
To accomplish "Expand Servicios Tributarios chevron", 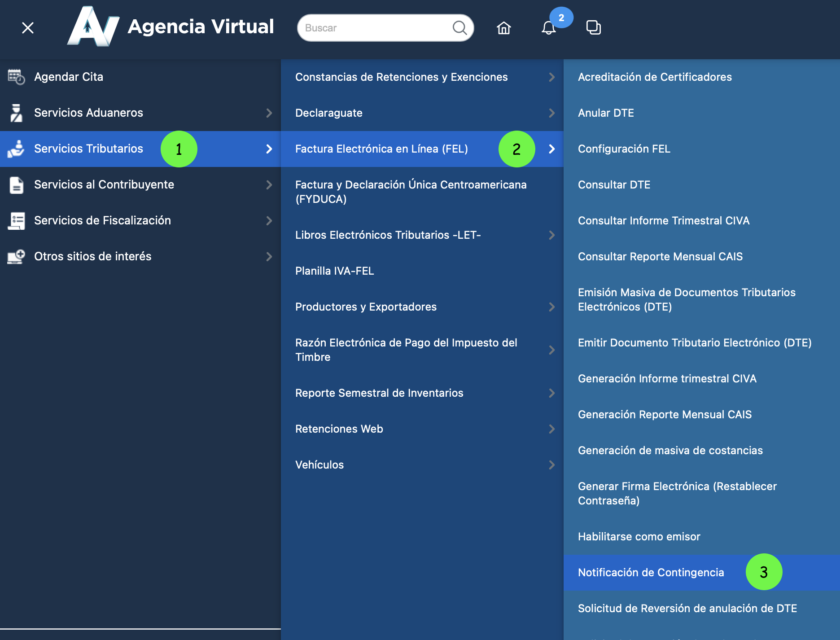I will (269, 149).
